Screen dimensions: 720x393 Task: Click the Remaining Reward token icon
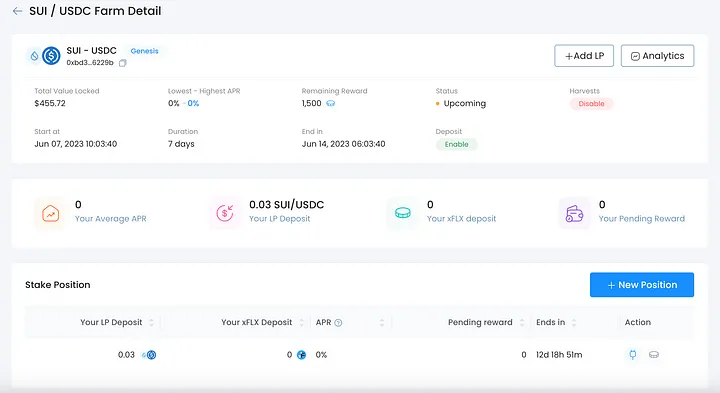[330, 103]
